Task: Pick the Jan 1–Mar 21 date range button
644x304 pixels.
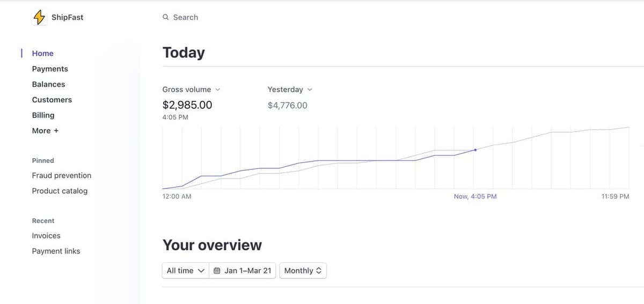Action: [248, 271]
